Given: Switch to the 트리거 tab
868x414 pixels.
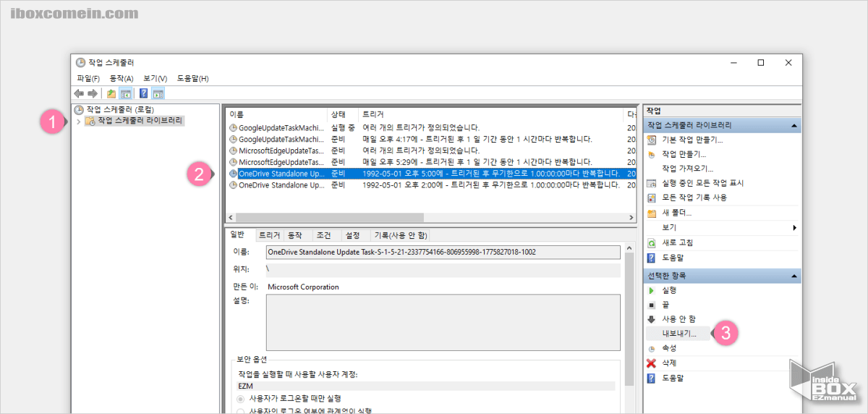Looking at the screenshot, I should (270, 235).
